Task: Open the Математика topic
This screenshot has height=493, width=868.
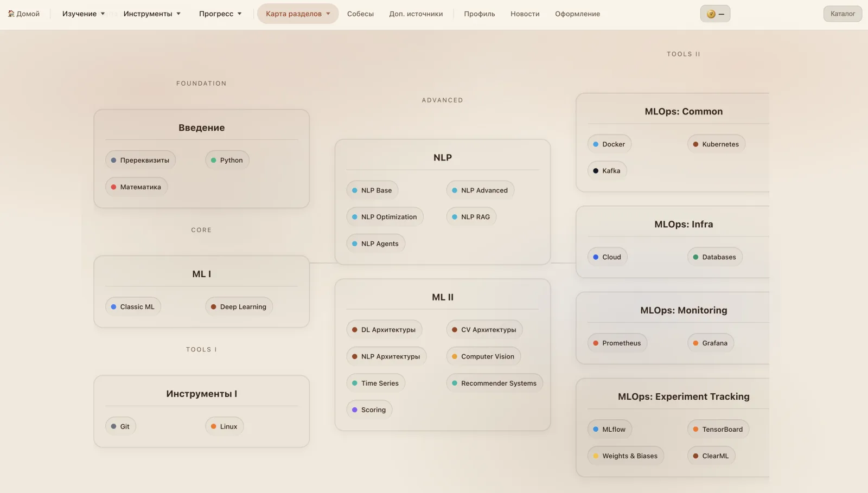Action: pos(136,187)
